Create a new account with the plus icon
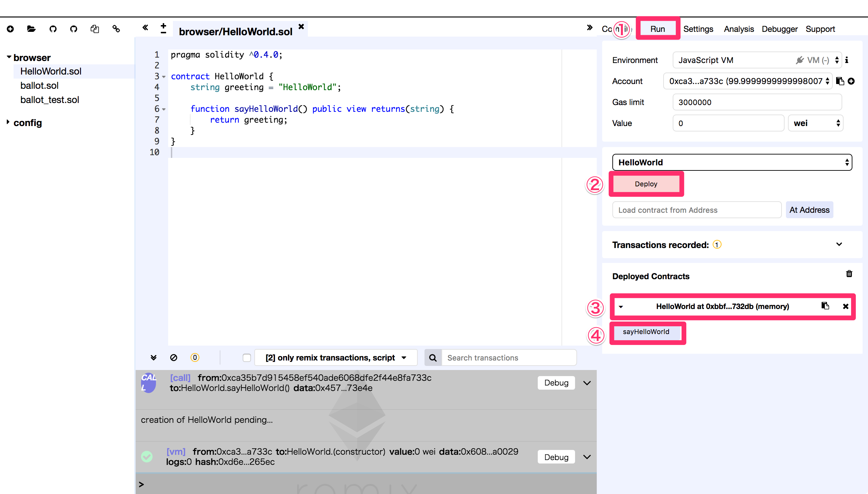The width and height of the screenshot is (868, 494). click(851, 81)
